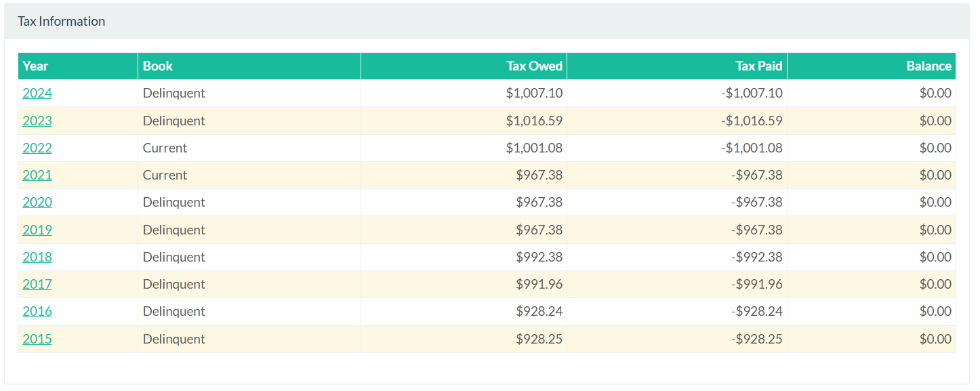Click the Tax Information panel heading
The height and width of the screenshot is (391, 980).
62,21
